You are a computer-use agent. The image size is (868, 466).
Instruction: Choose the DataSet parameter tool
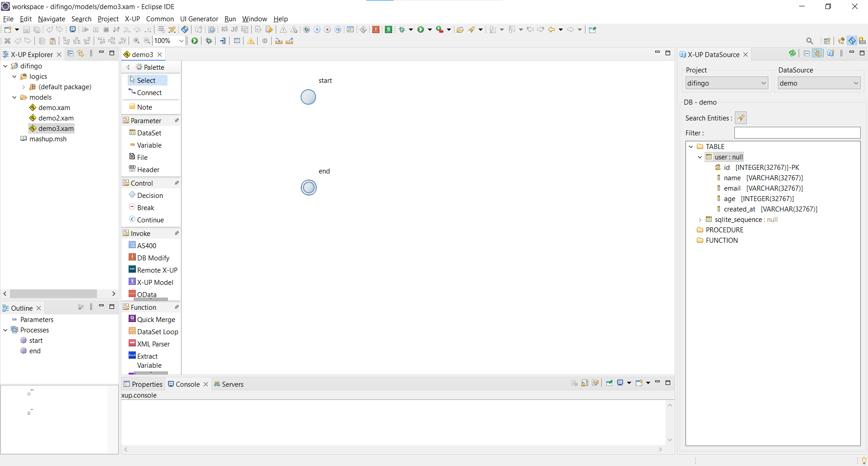point(149,133)
